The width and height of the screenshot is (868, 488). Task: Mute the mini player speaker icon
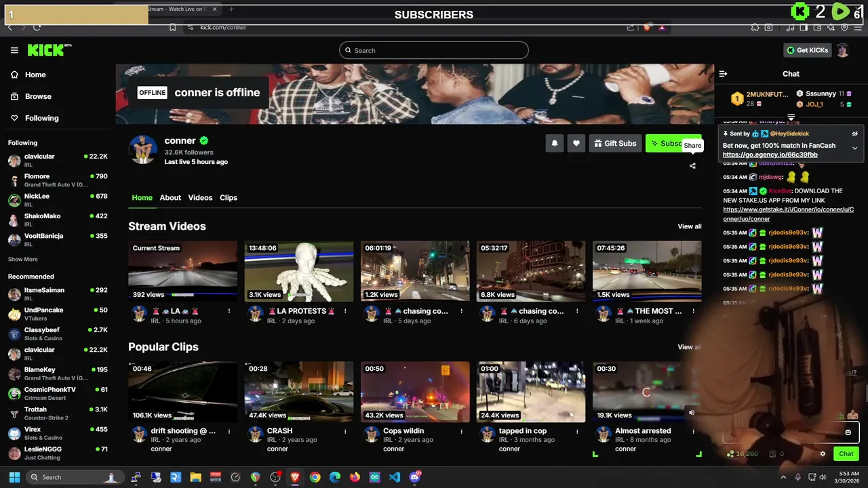point(692,412)
